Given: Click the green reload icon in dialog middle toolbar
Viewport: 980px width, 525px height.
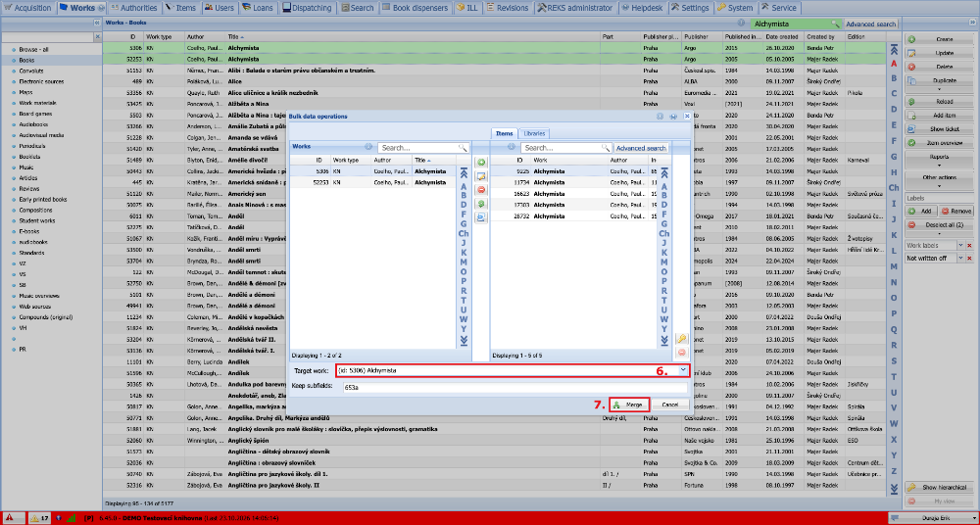Looking at the screenshot, I should point(481,204).
